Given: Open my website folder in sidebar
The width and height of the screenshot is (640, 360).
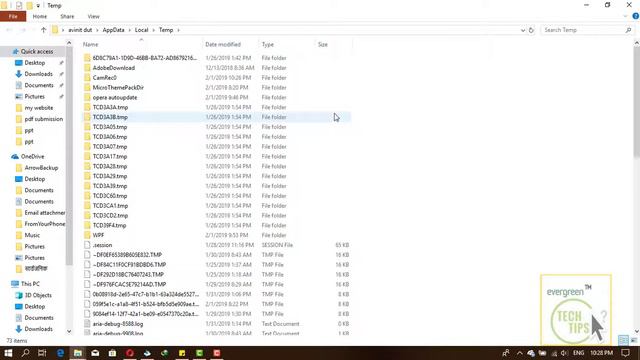Looking at the screenshot, I should [39, 108].
